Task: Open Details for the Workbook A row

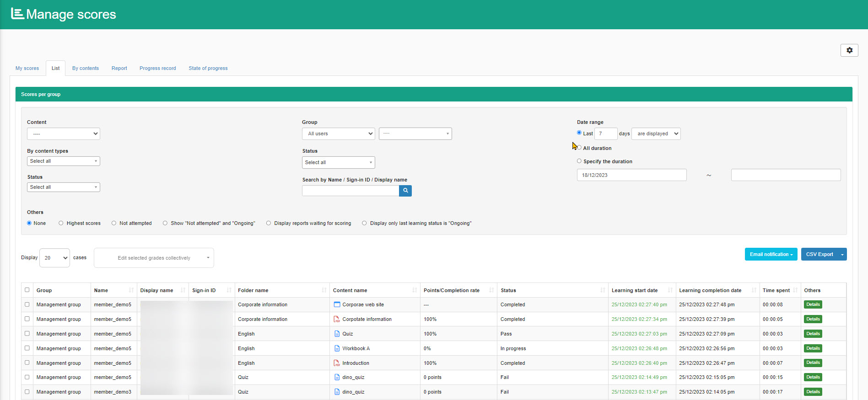Action: (x=813, y=348)
